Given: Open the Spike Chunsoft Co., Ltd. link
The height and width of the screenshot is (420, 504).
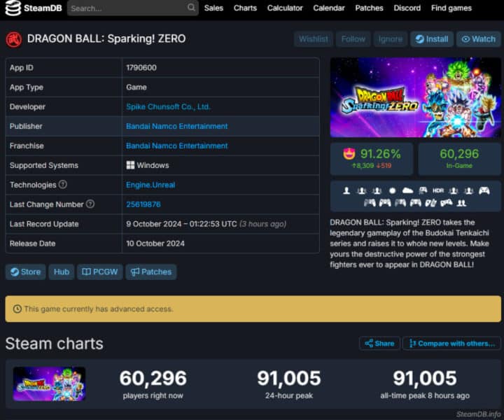Looking at the screenshot, I should pyautogui.click(x=168, y=106).
